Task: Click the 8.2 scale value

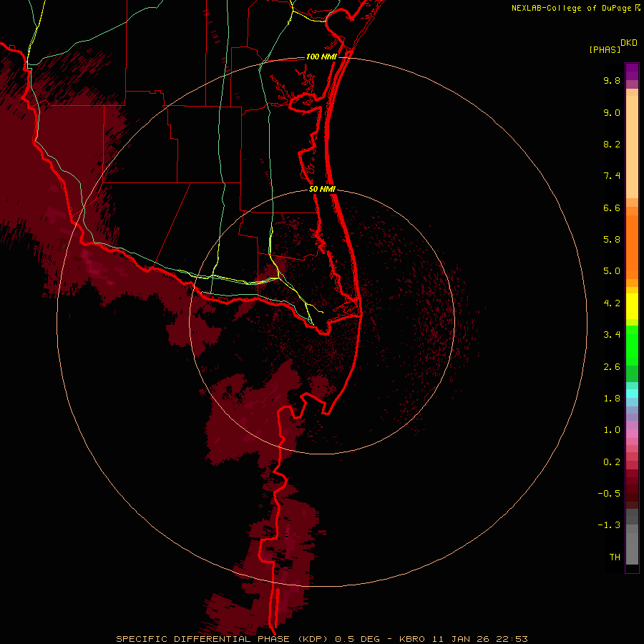Action: point(612,144)
